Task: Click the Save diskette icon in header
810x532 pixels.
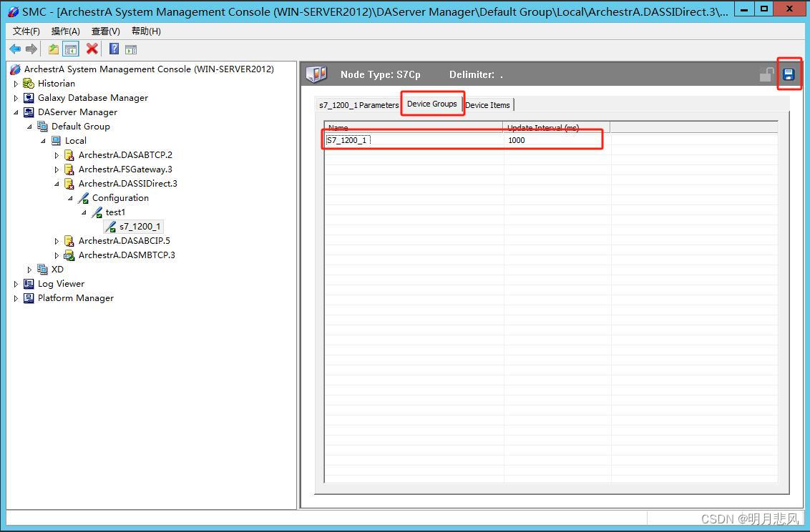Action: click(x=789, y=75)
